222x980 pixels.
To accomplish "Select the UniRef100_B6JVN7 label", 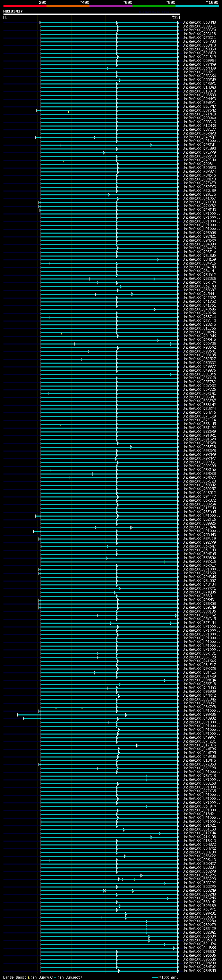I will [199, 106].
